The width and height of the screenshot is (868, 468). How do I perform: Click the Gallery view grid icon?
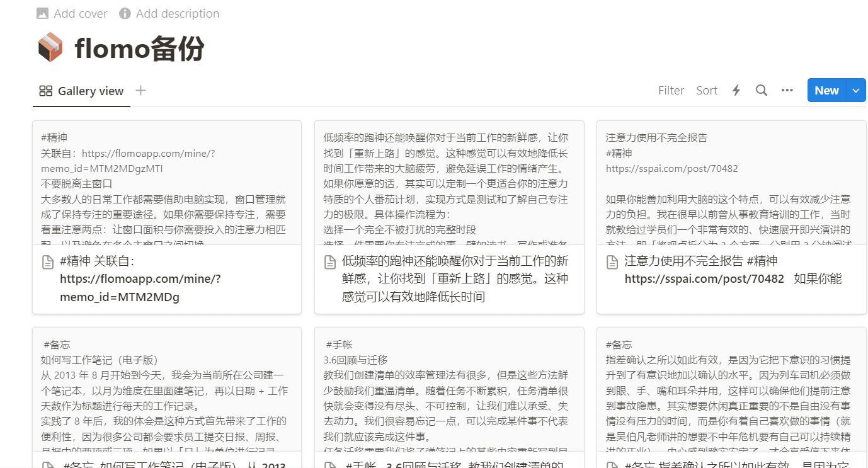45,91
